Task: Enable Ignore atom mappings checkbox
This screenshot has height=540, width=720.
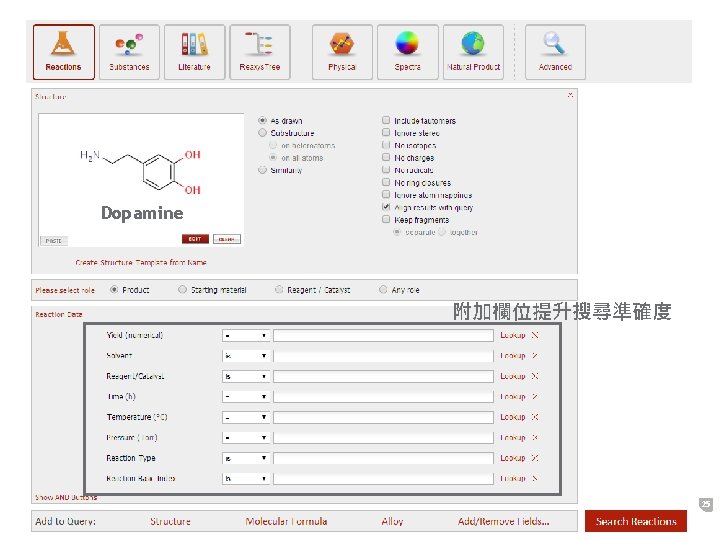Action: point(386,195)
